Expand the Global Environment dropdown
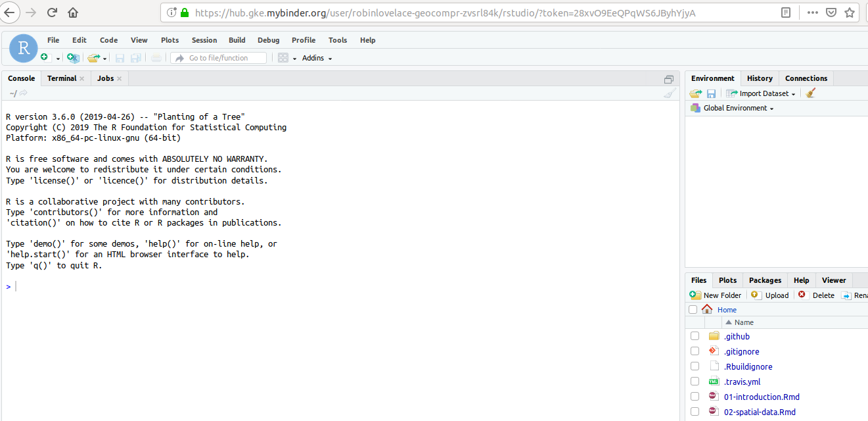The image size is (868, 421). click(731, 108)
